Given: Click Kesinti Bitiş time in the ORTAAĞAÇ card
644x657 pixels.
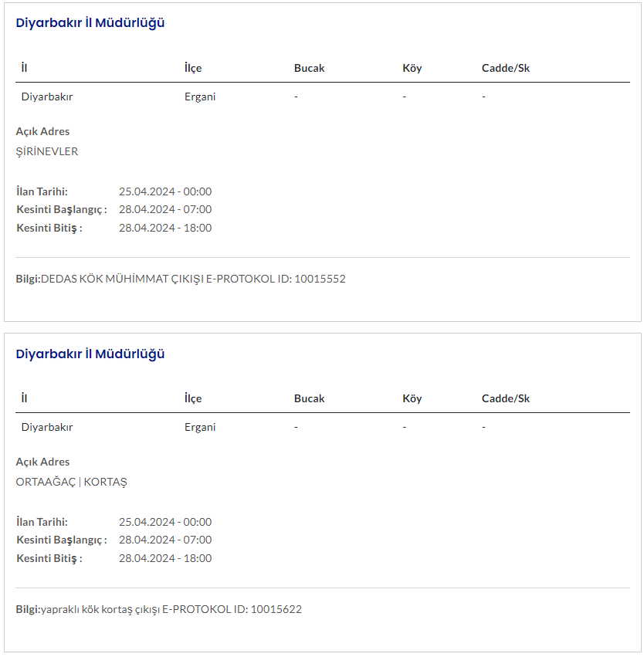Looking at the screenshot, I should 165,558.
